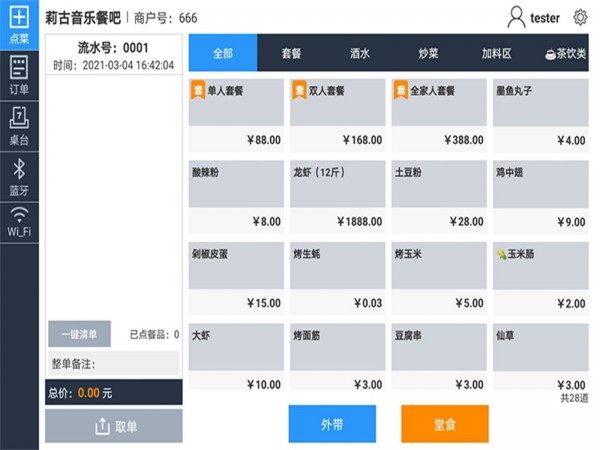Switch to the 全部 category tab

222,53
